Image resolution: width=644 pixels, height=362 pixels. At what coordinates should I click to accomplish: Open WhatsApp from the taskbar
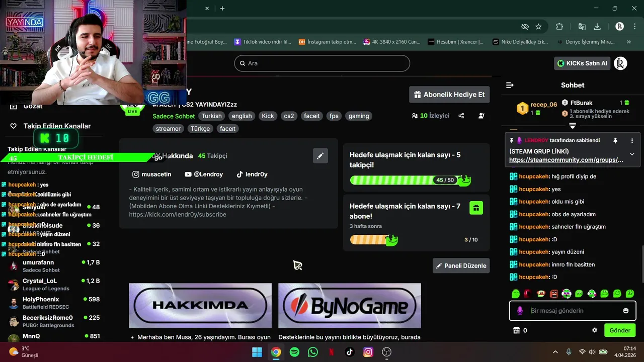tap(313, 352)
